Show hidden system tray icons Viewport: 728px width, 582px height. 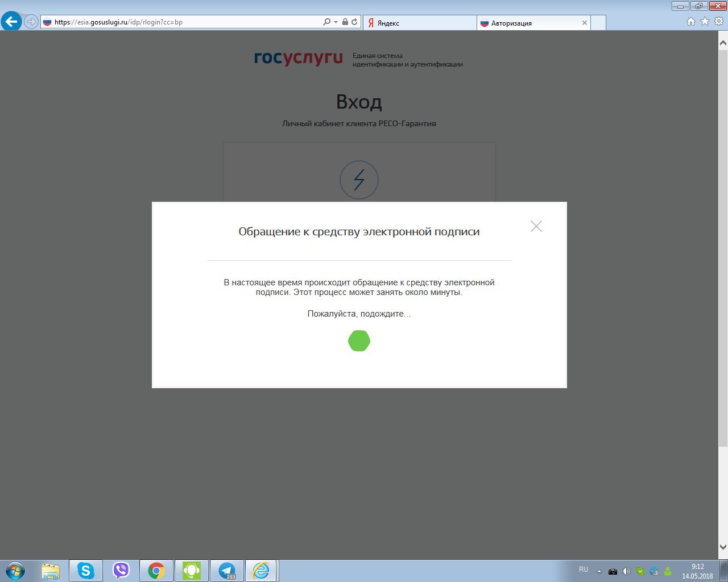(599, 571)
